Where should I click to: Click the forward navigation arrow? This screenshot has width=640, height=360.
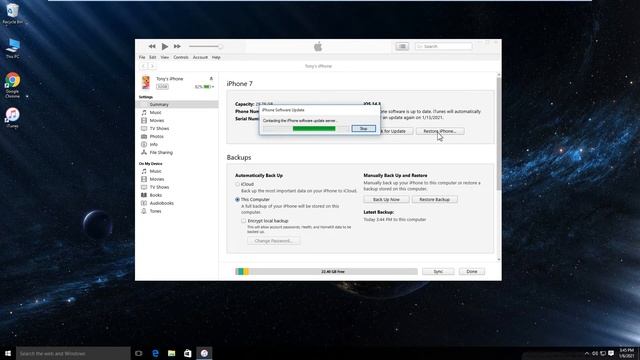[152, 66]
